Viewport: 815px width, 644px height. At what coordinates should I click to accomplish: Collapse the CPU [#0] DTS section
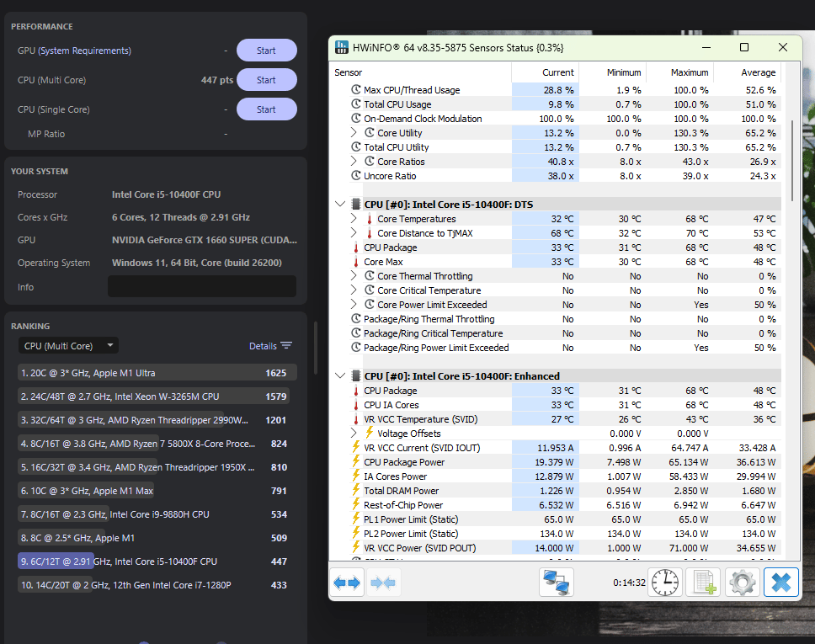340,205
